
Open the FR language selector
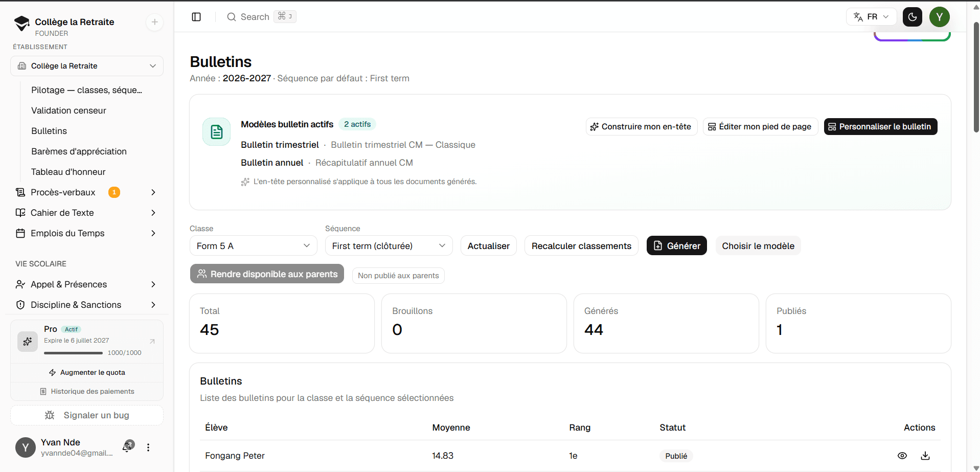[872, 17]
